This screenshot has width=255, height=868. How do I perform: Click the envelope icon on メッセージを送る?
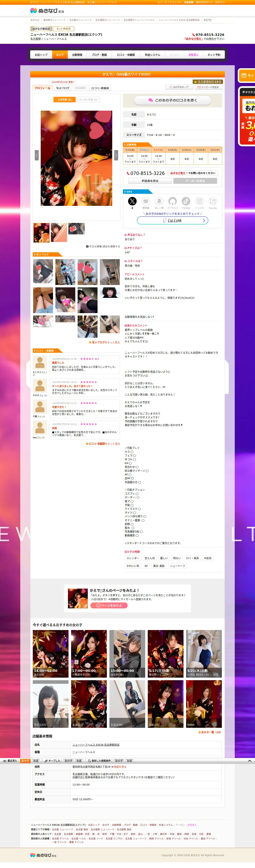pyautogui.click(x=199, y=87)
